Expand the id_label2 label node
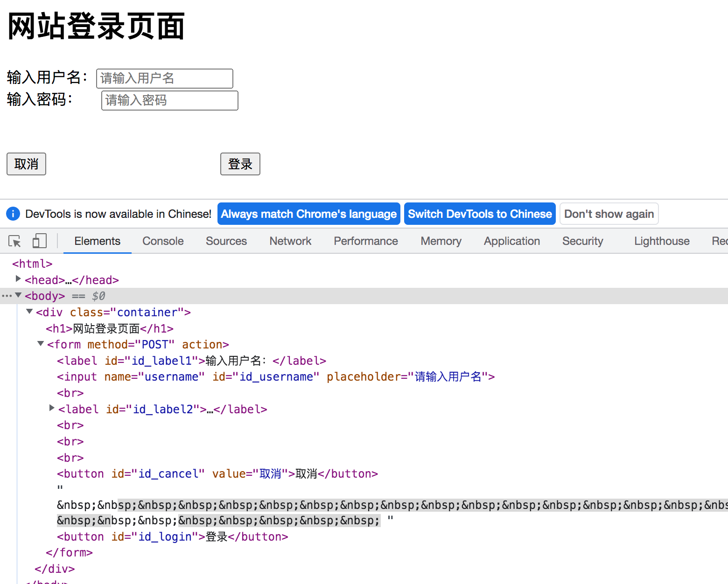Image resolution: width=728 pixels, height=584 pixels. tap(52, 408)
